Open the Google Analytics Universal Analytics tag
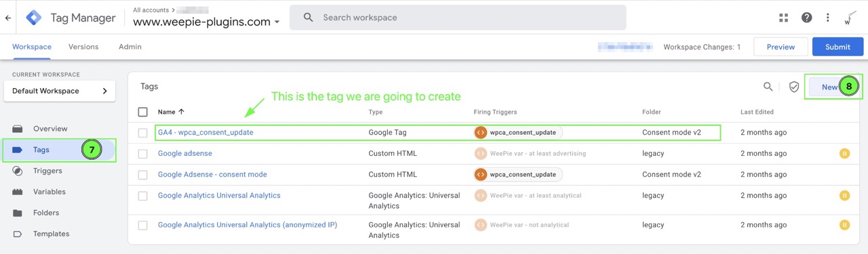Viewport: 868px width, 254px height. pos(219,196)
